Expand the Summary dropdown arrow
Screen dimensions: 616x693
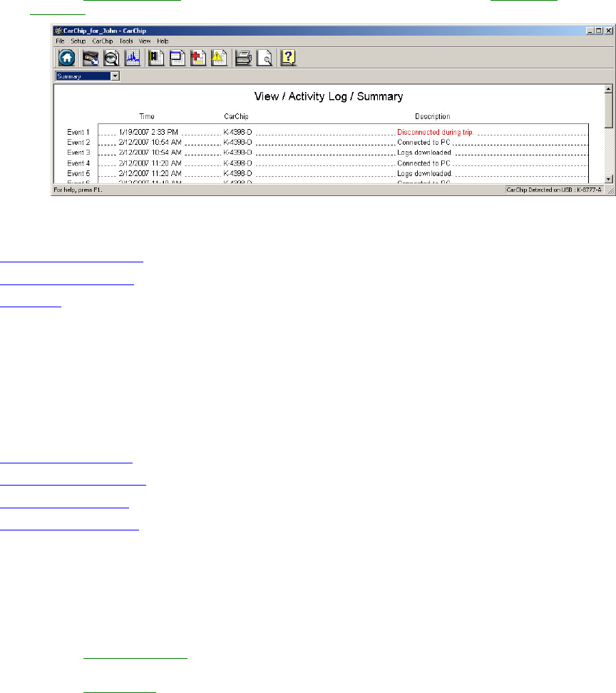(115, 76)
